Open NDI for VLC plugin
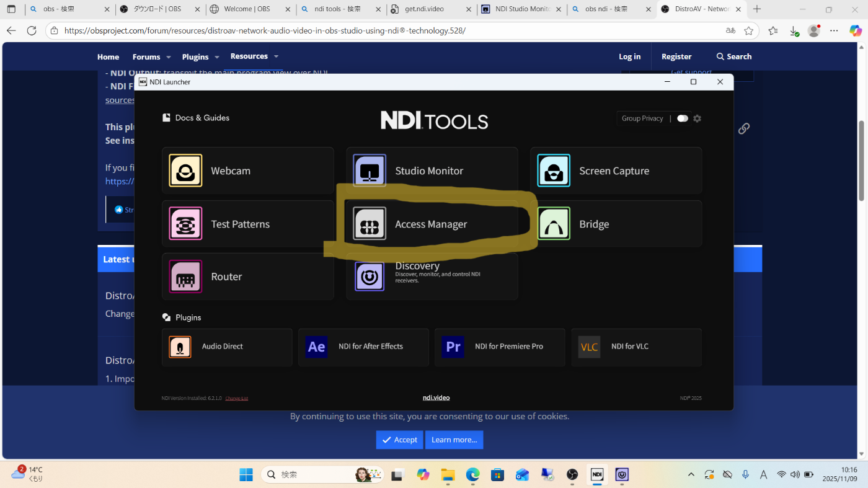 click(x=636, y=347)
